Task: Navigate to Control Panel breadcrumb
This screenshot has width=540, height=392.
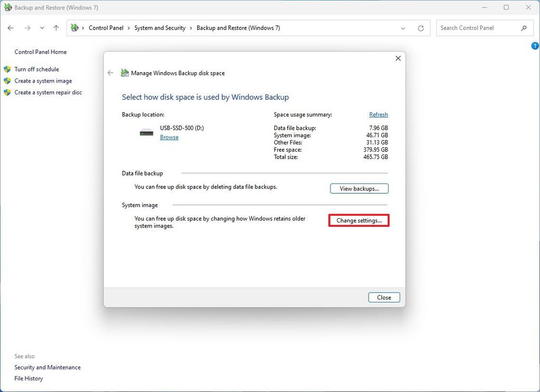Action: (x=107, y=28)
